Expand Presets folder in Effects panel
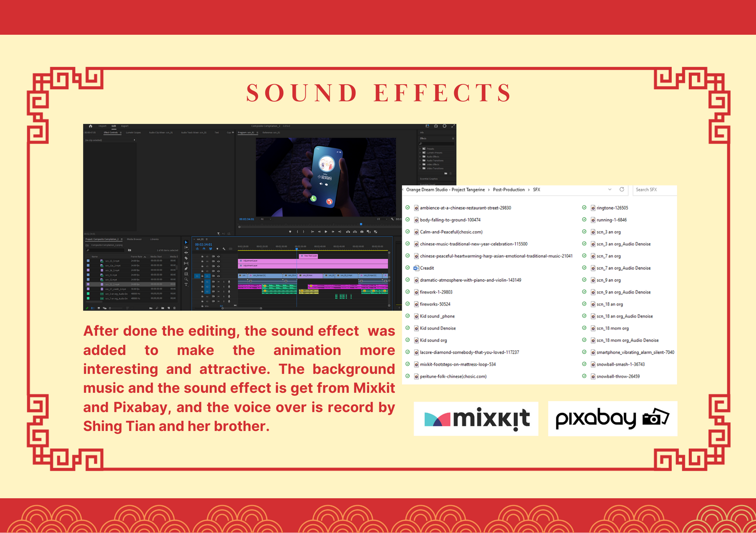Screen dimensions: 756x533 tap(420, 149)
